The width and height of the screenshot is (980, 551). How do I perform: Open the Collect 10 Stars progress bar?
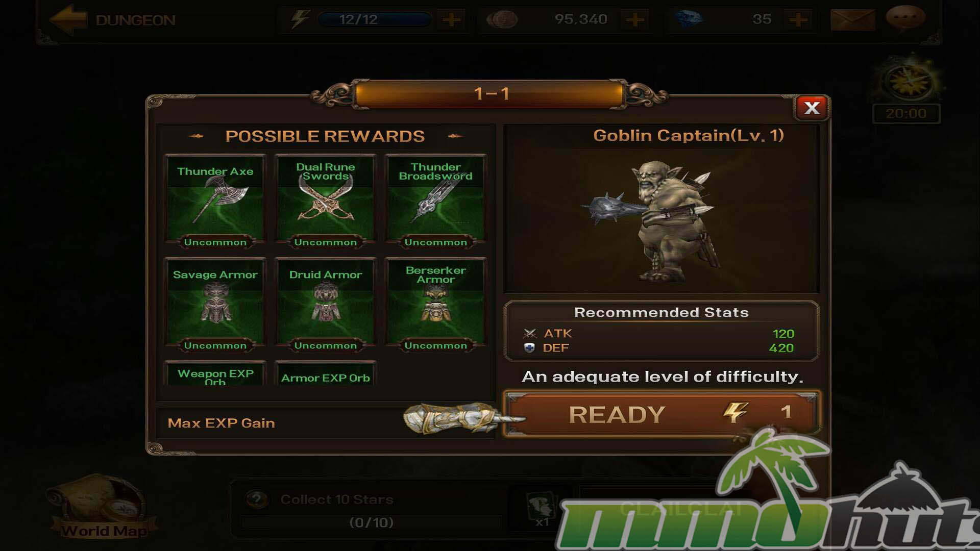(x=372, y=522)
